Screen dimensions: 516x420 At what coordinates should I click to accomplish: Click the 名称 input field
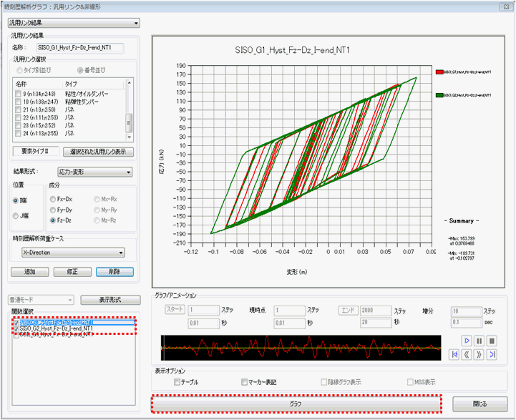pos(80,48)
